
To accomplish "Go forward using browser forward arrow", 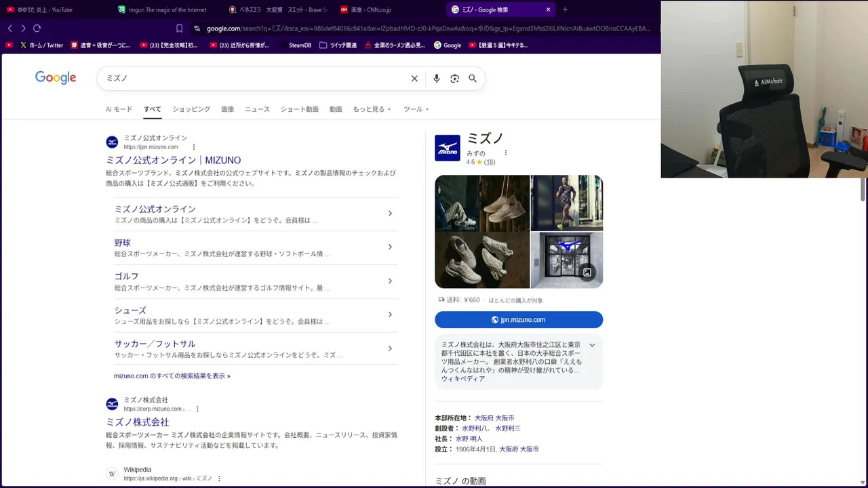I will [x=23, y=28].
